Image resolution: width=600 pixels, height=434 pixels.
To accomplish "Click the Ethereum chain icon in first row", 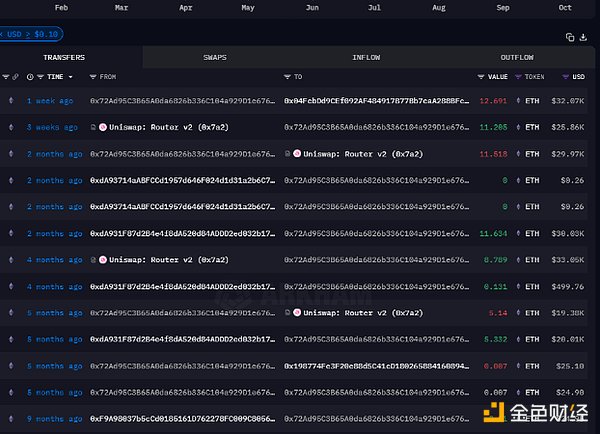I will pyautogui.click(x=12, y=101).
